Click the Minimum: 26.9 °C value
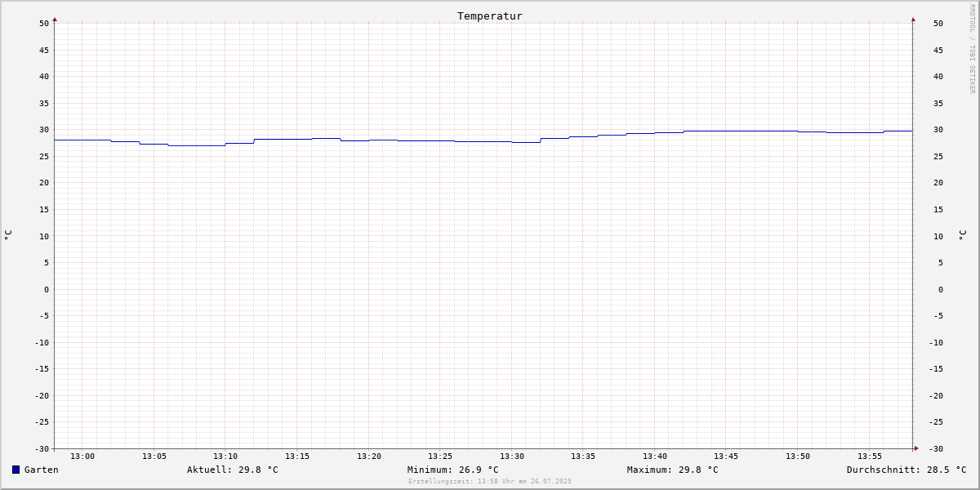The height and width of the screenshot is (490, 980). pos(453,470)
